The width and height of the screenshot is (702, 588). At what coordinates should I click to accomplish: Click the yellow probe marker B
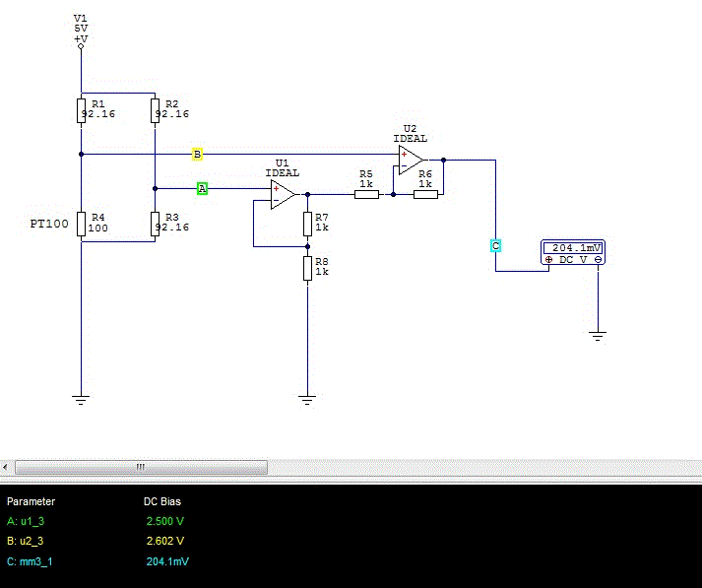(197, 154)
